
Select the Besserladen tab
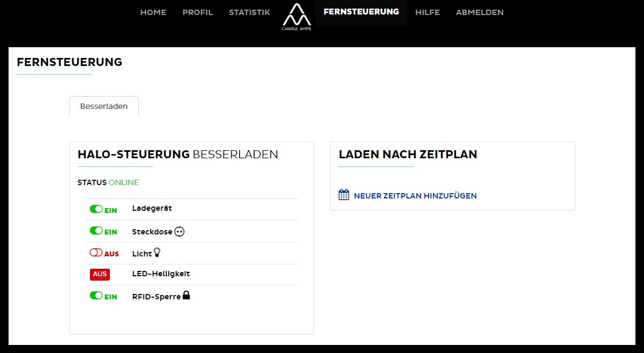coord(104,106)
